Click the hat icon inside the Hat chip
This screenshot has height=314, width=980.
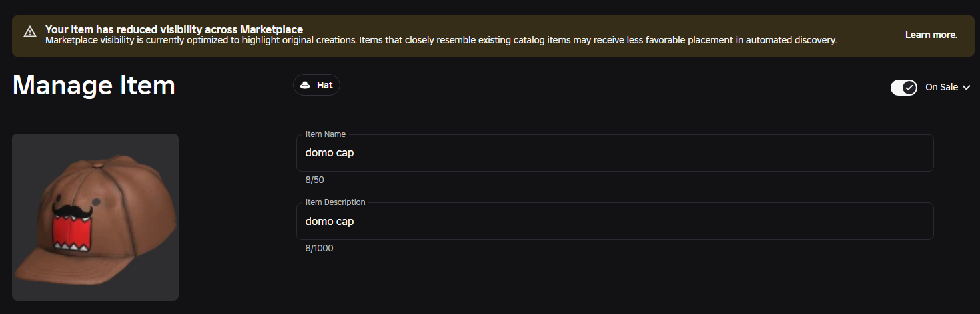click(x=305, y=86)
